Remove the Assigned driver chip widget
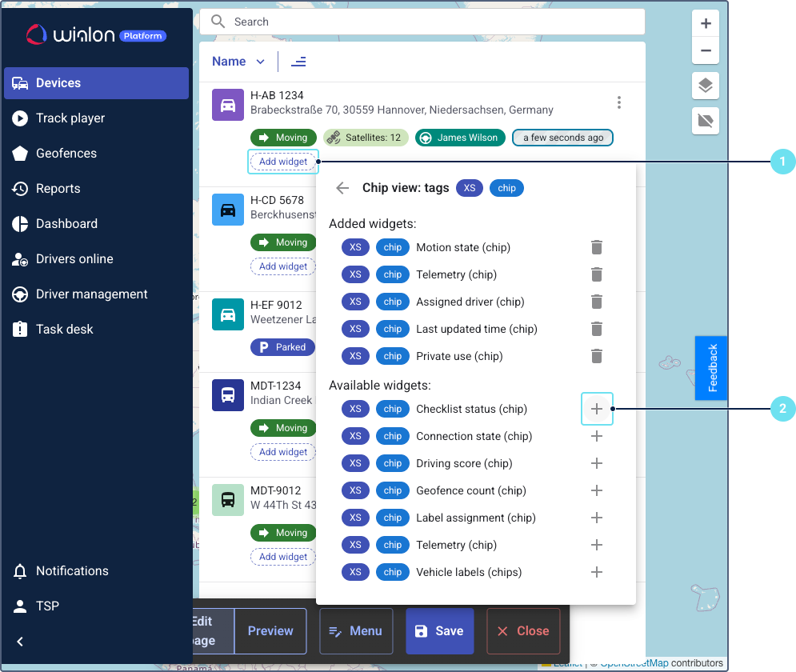 point(596,302)
